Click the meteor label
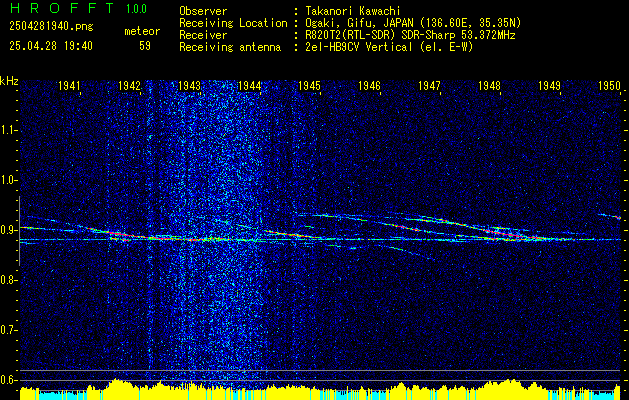The image size is (629, 400). pos(142,31)
